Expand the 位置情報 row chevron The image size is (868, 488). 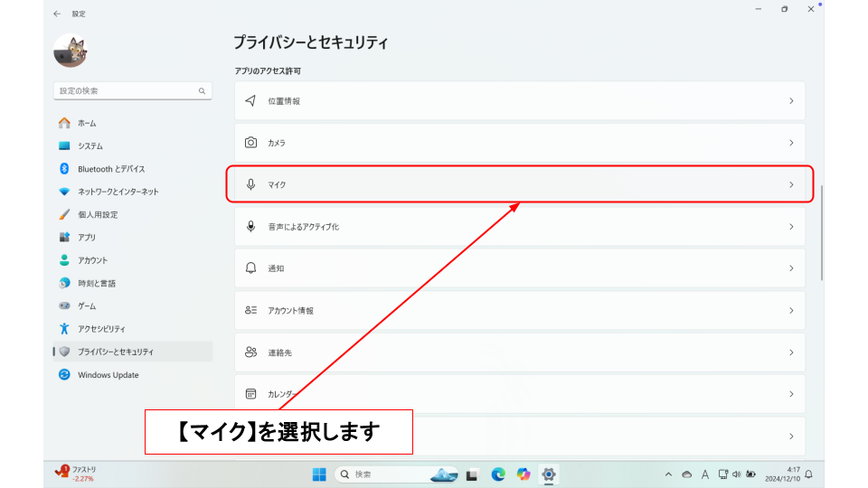(791, 101)
